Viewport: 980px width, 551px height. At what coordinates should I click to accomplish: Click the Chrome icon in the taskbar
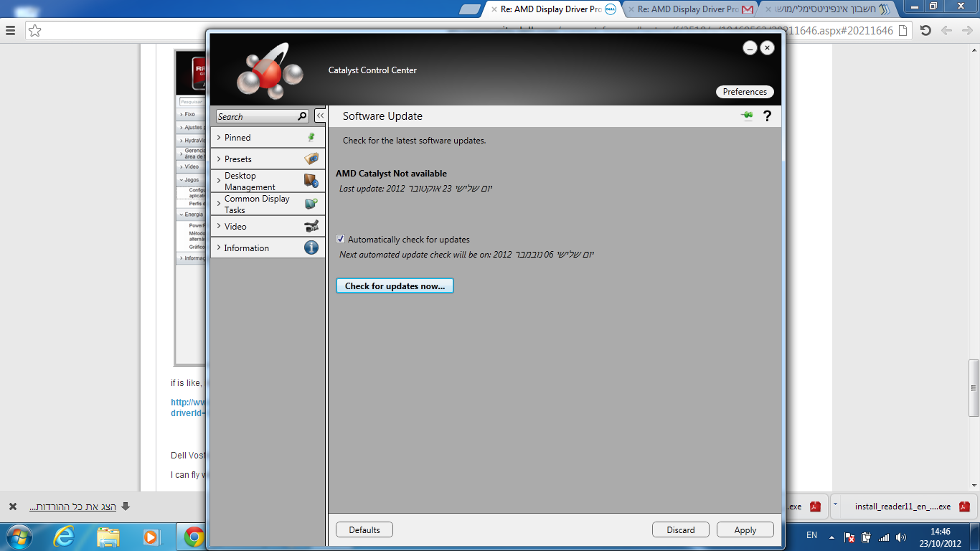coord(193,537)
